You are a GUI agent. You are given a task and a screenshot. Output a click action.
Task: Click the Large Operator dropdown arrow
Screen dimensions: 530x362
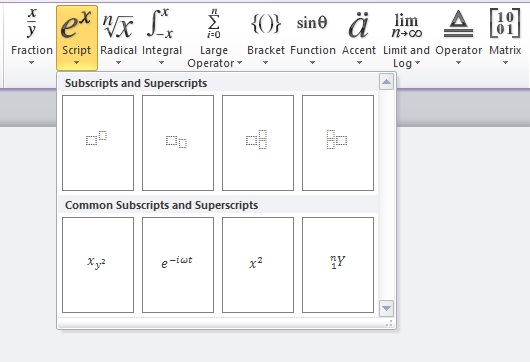[240, 63]
